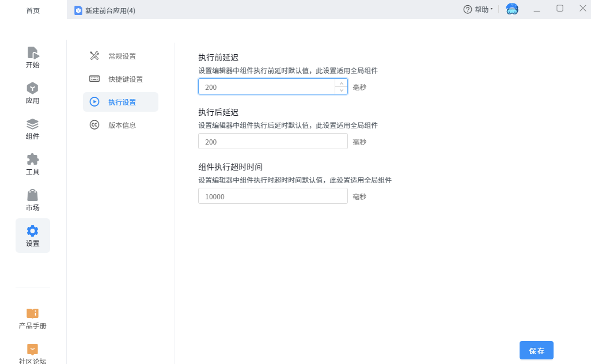Viewport: 591px width, 364px height.
Task: Select 执行设置 execution settings item
Action: click(x=121, y=102)
